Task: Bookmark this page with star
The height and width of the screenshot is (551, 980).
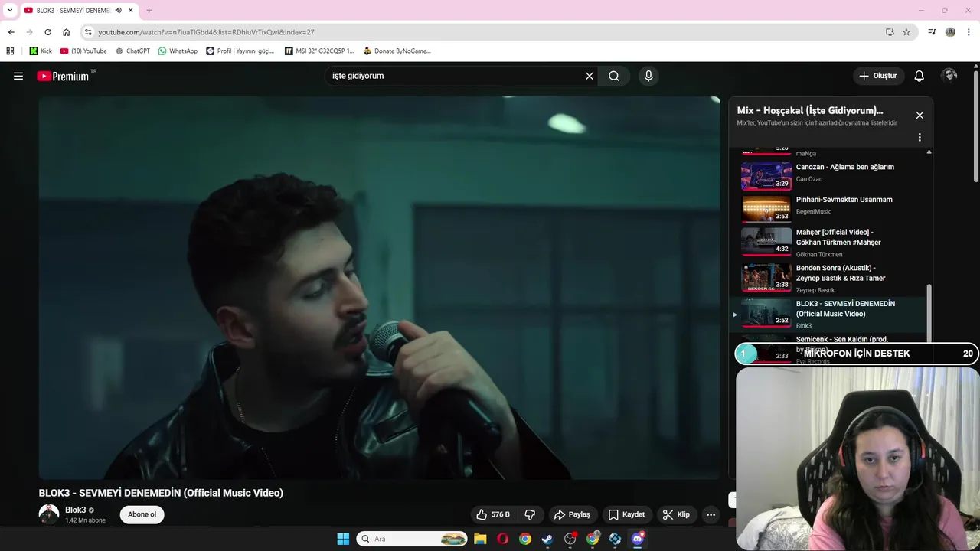Action: tap(906, 32)
